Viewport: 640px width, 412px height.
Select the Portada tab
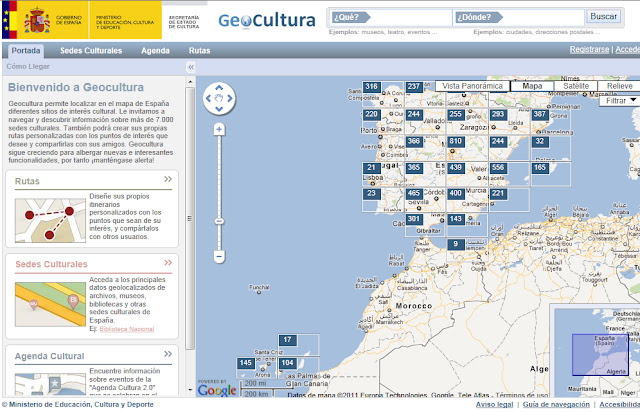tap(26, 51)
